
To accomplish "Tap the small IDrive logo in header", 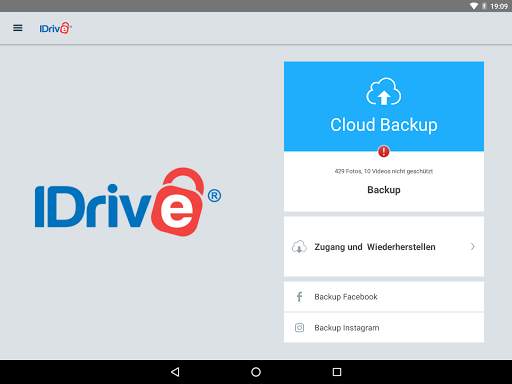I will click(x=55, y=28).
